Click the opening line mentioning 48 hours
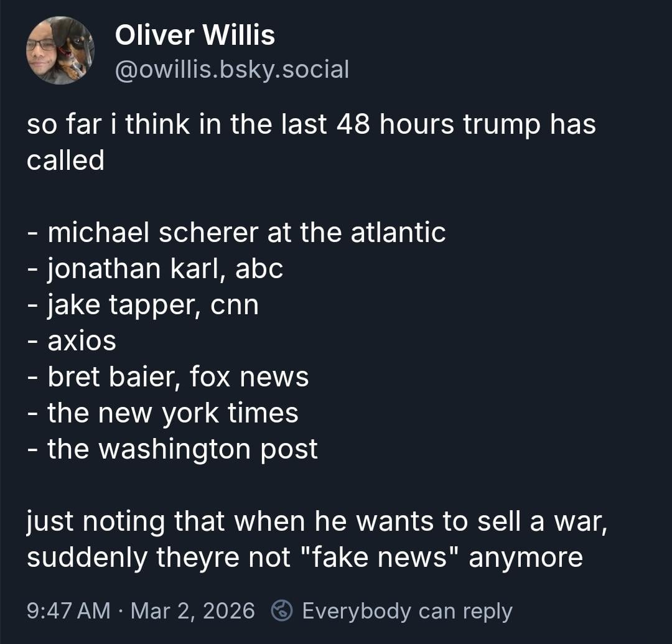This screenshot has width=672, height=644. tap(311, 124)
